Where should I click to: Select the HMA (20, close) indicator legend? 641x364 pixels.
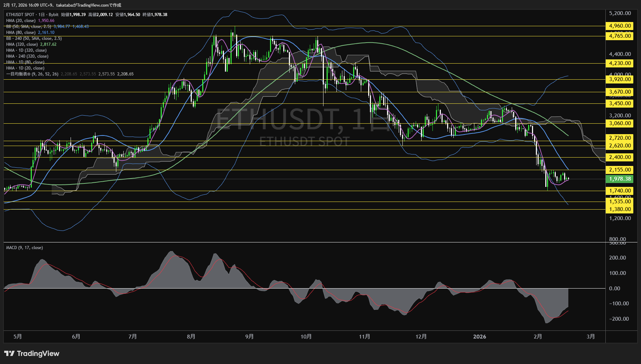21,21
